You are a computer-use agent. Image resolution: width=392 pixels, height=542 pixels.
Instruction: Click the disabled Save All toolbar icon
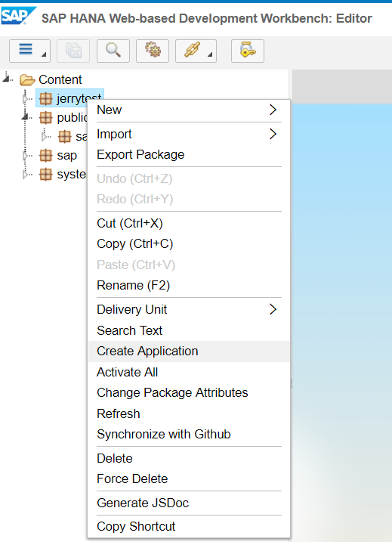(x=73, y=51)
